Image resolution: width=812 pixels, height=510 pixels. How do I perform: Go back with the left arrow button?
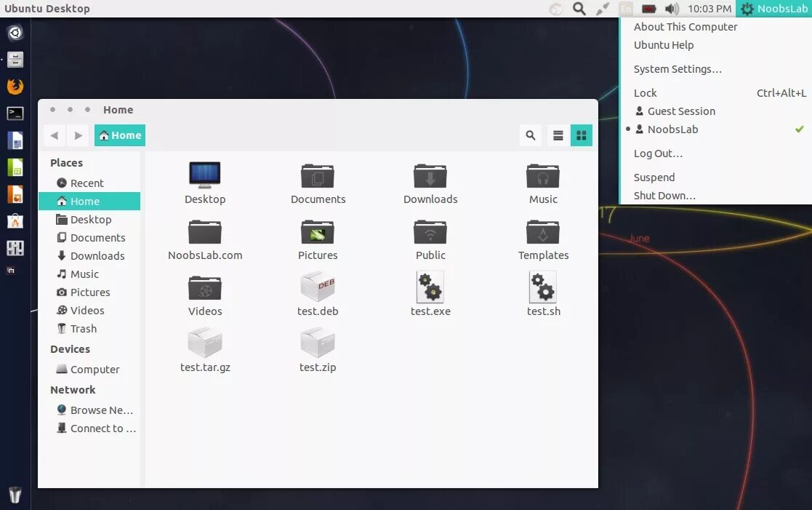tap(55, 135)
